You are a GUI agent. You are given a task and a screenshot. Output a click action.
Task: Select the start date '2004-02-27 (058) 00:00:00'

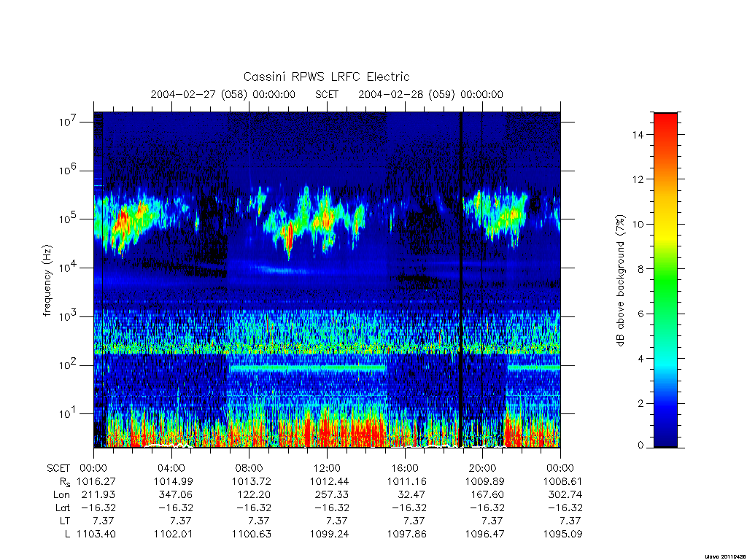[x=223, y=94]
